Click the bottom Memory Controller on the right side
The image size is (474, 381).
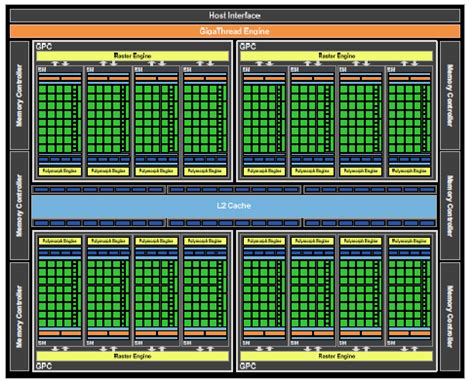(450, 316)
